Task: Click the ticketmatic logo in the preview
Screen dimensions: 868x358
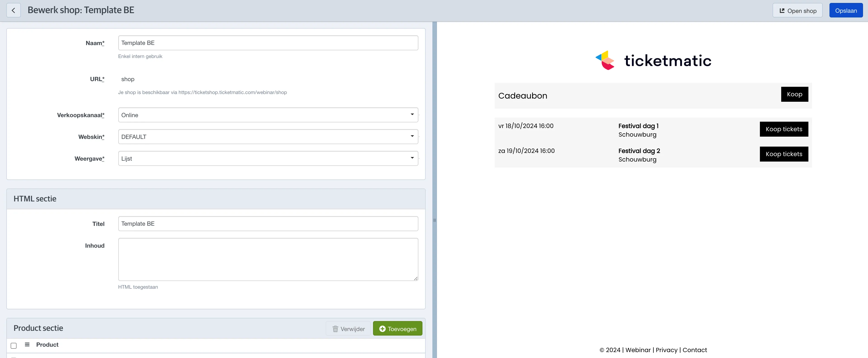Action: [653, 61]
